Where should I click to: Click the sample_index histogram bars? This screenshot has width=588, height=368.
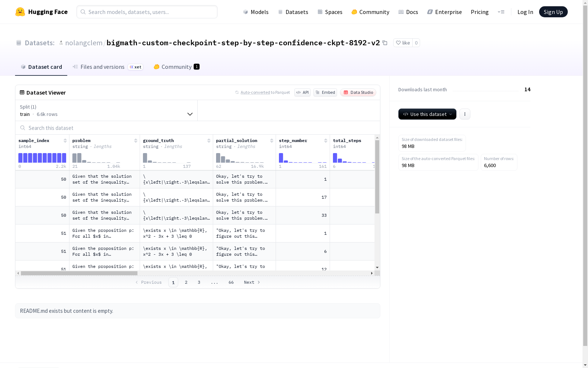[x=42, y=158]
